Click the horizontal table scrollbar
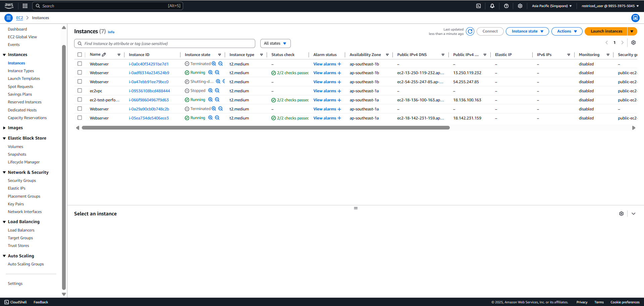The height and width of the screenshot is (306, 644). pyautogui.click(x=266, y=128)
